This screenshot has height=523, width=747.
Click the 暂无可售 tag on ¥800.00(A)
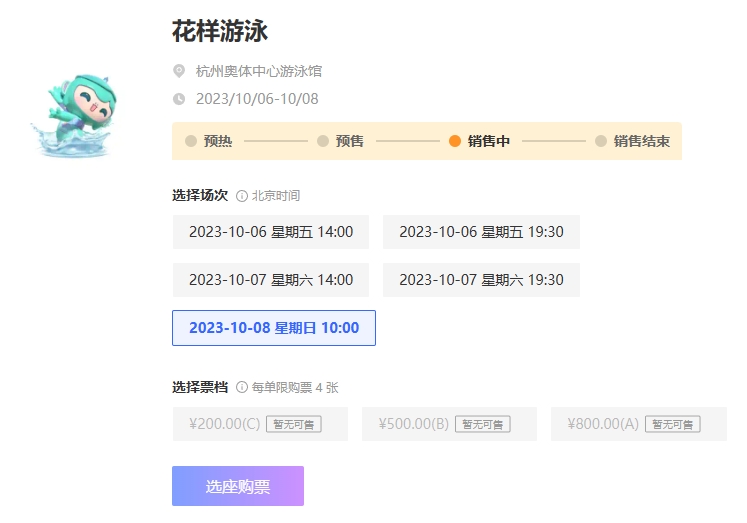tap(673, 424)
